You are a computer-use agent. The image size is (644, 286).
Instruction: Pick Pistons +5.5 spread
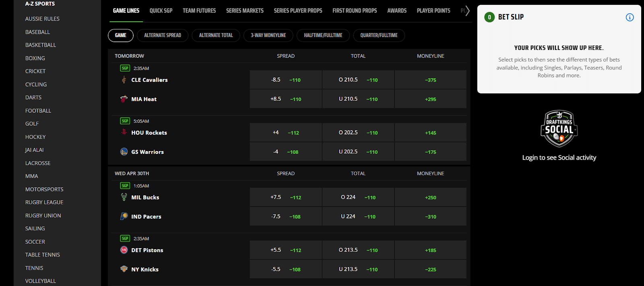286,250
